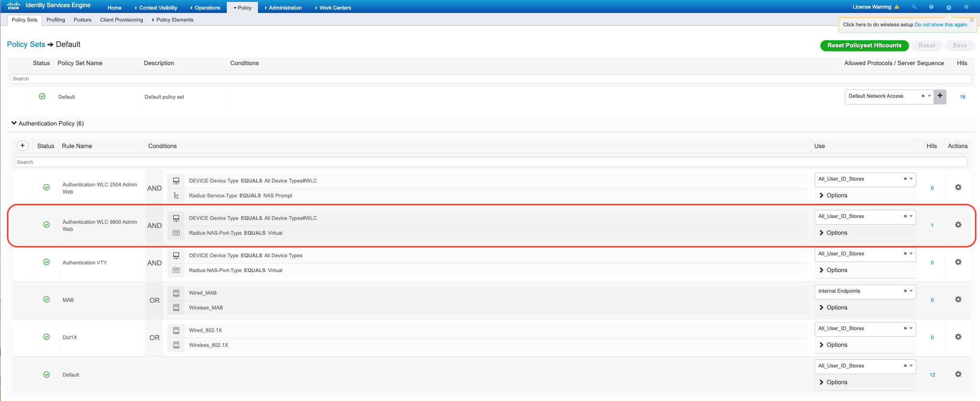The image size is (980, 401).
Task: Open identity store dropdown for WLC 2504 rule
Action: 911,179
